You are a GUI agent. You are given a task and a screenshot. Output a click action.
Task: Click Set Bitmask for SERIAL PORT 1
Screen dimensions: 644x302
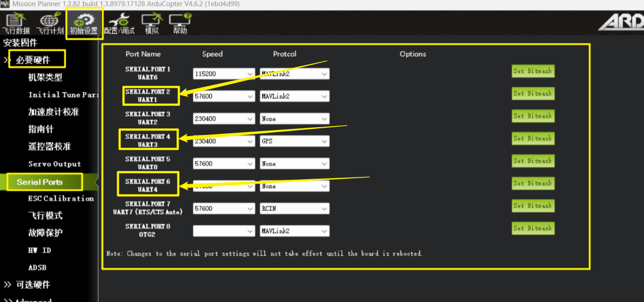coord(532,71)
